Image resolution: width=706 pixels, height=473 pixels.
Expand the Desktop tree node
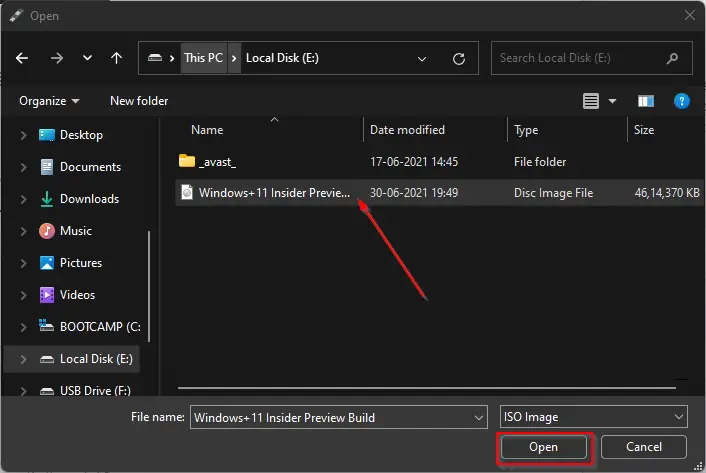tap(23, 135)
